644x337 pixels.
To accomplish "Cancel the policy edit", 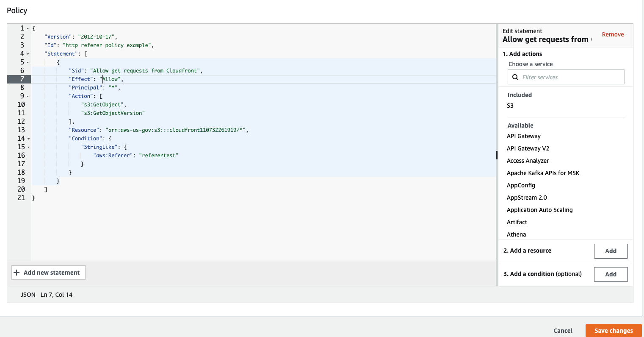I will 563,331.
